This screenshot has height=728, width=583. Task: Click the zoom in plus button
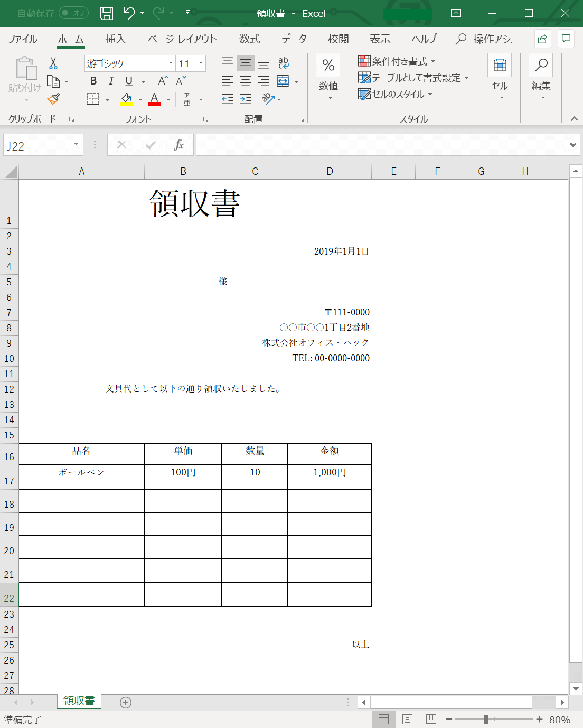click(539, 719)
